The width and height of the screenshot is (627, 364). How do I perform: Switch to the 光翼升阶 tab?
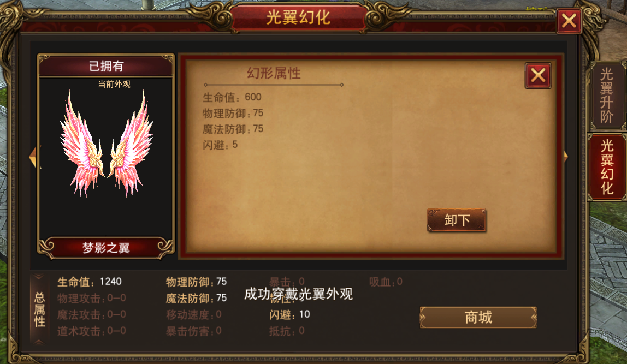(607, 95)
